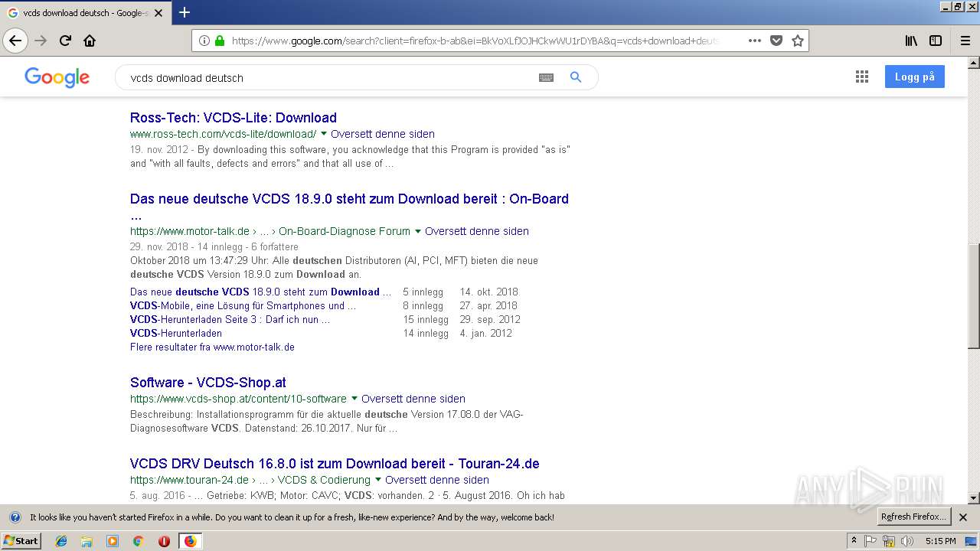The height and width of the screenshot is (551, 980).
Task: Show Flere resultater fra www.motor-talk.de
Action: point(212,347)
